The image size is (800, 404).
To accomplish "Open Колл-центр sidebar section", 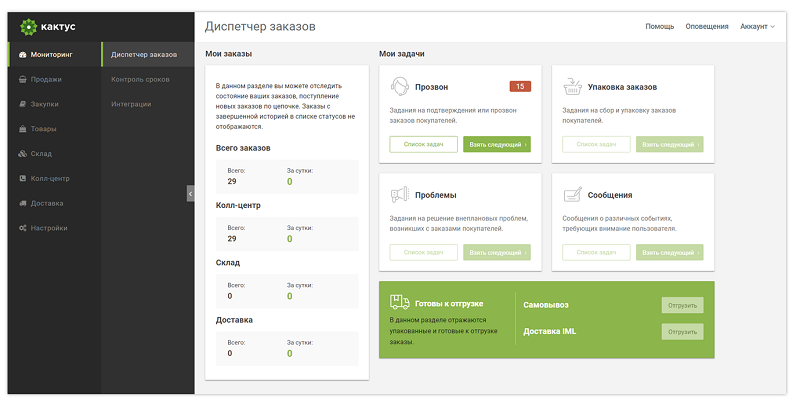I will (50, 178).
